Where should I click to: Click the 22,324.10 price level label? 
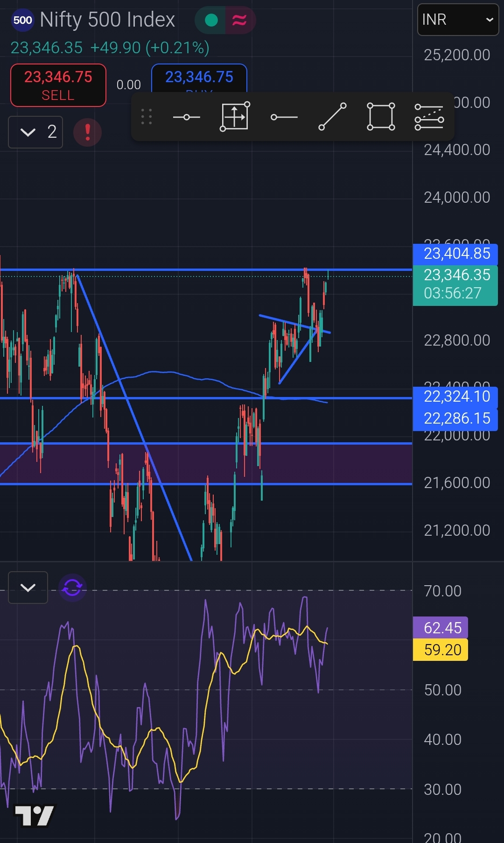pyautogui.click(x=455, y=397)
